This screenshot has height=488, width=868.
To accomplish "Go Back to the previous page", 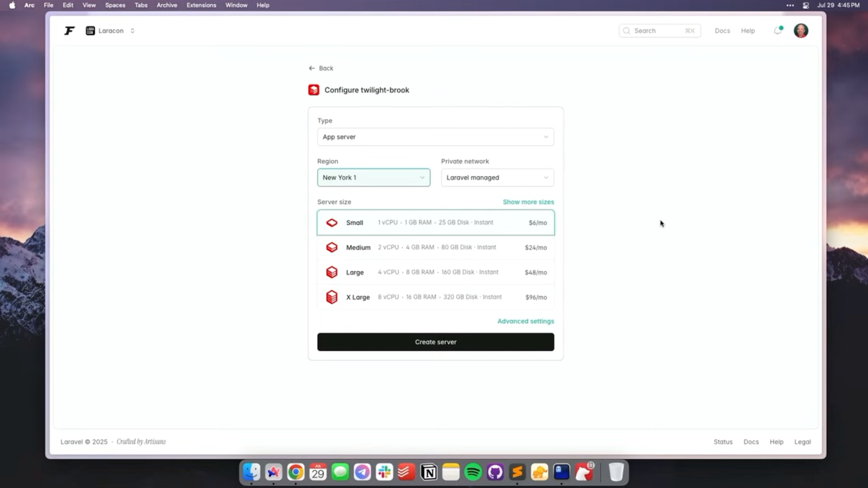I will pos(321,68).
